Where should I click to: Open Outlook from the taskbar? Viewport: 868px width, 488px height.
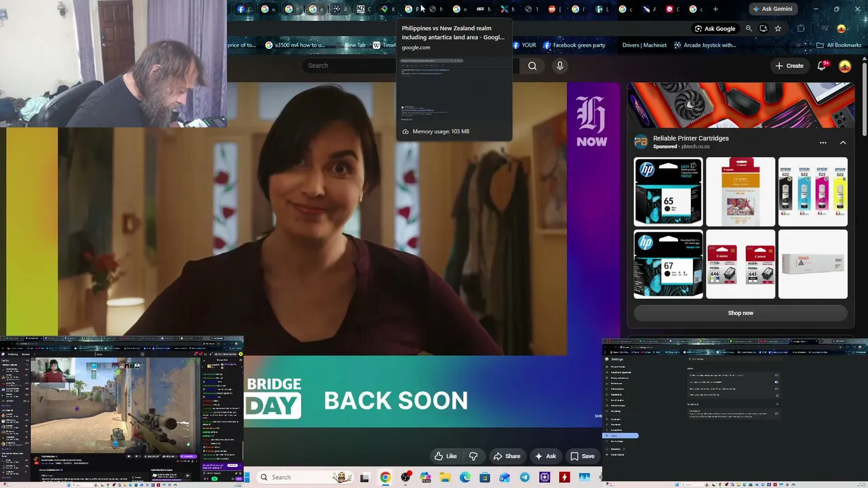pyautogui.click(x=505, y=477)
